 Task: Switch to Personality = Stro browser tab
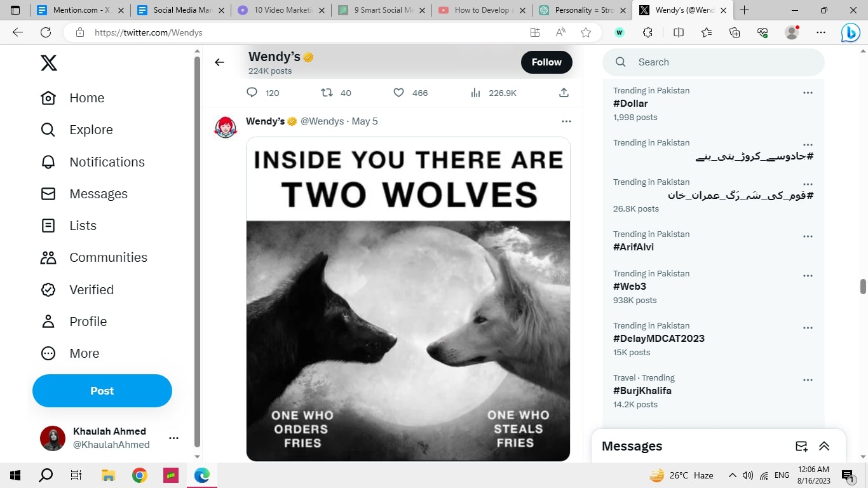(x=583, y=10)
